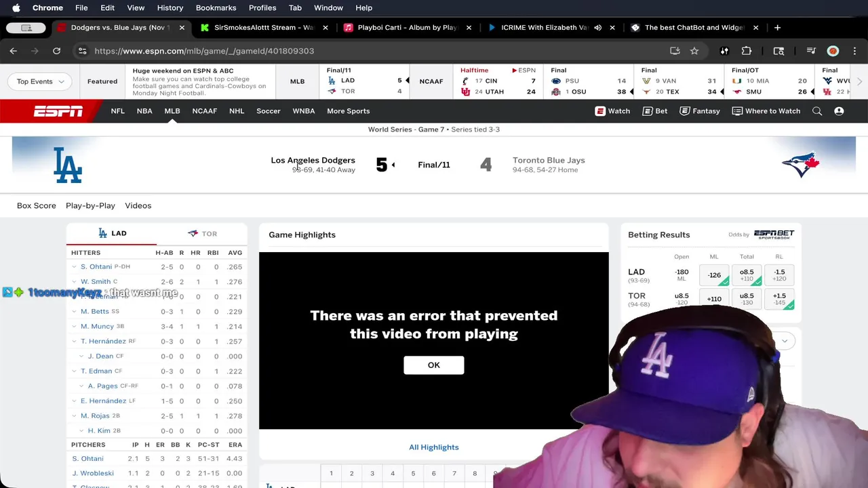Close the Dodgers vs. Blue Jays tab
The image size is (868, 488).
pyautogui.click(x=182, y=28)
